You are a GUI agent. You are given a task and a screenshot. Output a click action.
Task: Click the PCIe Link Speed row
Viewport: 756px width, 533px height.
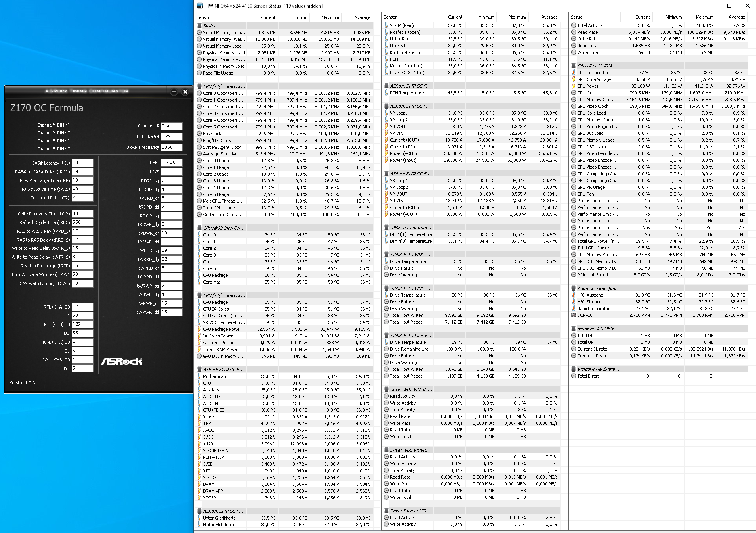(x=659, y=275)
